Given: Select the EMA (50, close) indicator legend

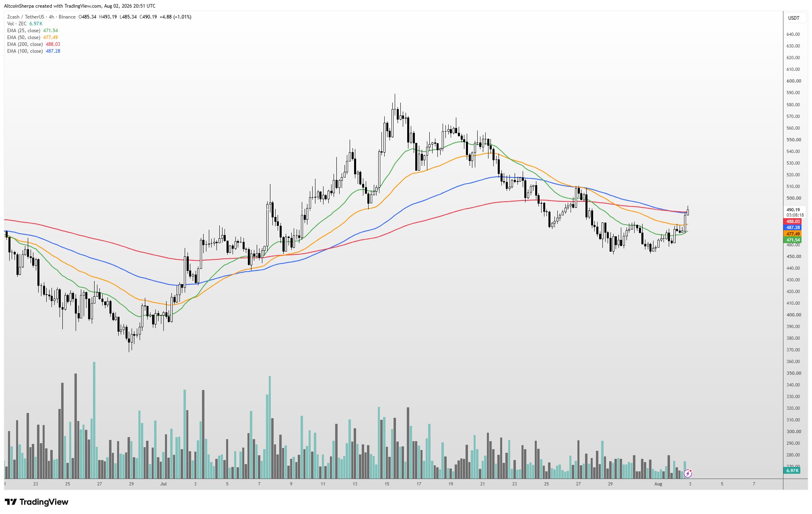Looking at the screenshot, I should pyautogui.click(x=33, y=37).
